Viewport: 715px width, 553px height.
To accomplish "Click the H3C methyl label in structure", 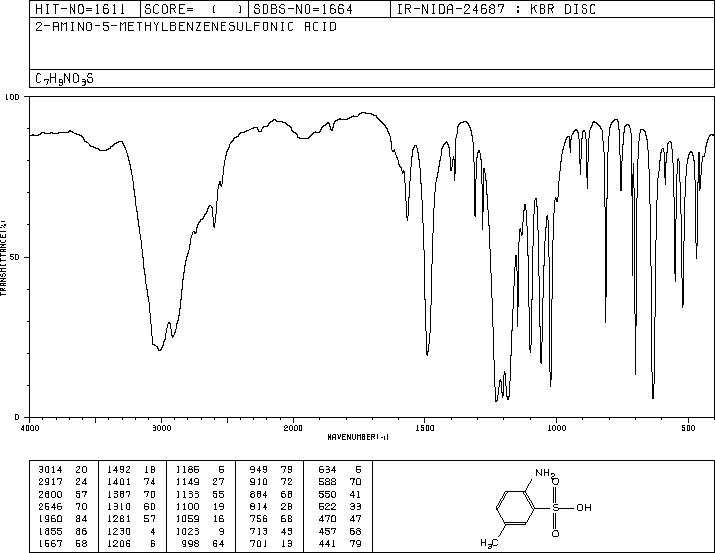I will pyautogui.click(x=489, y=543).
